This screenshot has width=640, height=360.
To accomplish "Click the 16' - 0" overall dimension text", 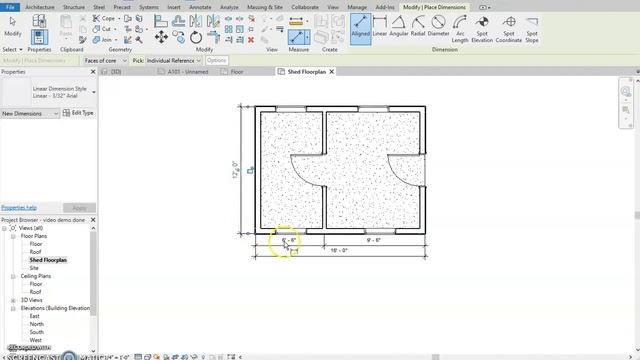I will coord(339,250).
